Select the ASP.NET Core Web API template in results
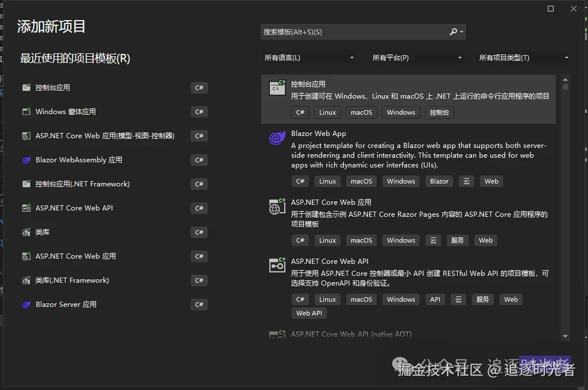The width and height of the screenshot is (588, 390). [408, 287]
